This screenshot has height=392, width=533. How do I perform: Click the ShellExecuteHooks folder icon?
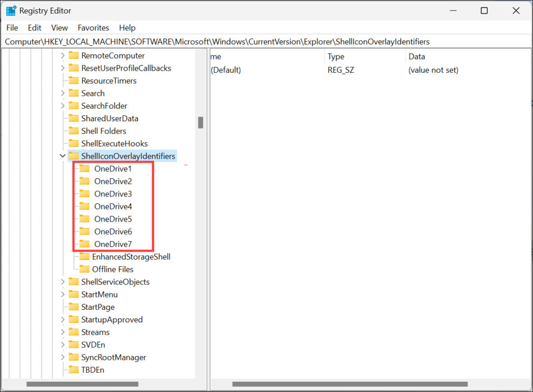[x=74, y=143]
